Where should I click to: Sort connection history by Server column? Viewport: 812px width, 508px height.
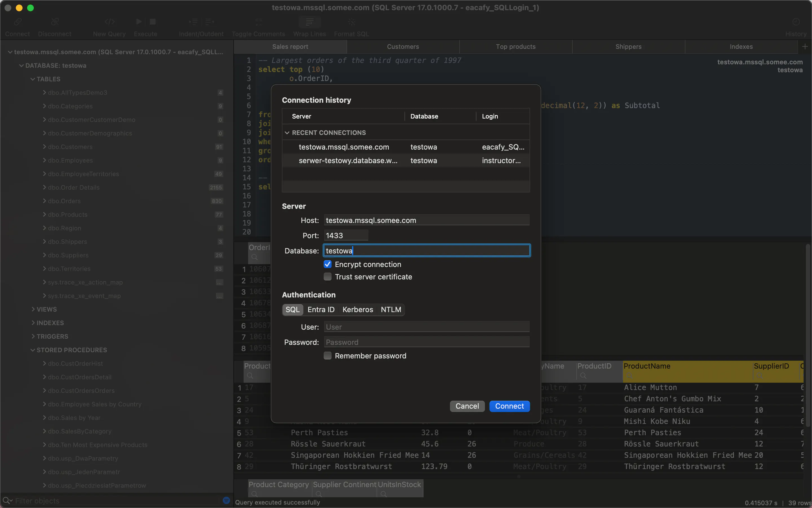point(344,116)
